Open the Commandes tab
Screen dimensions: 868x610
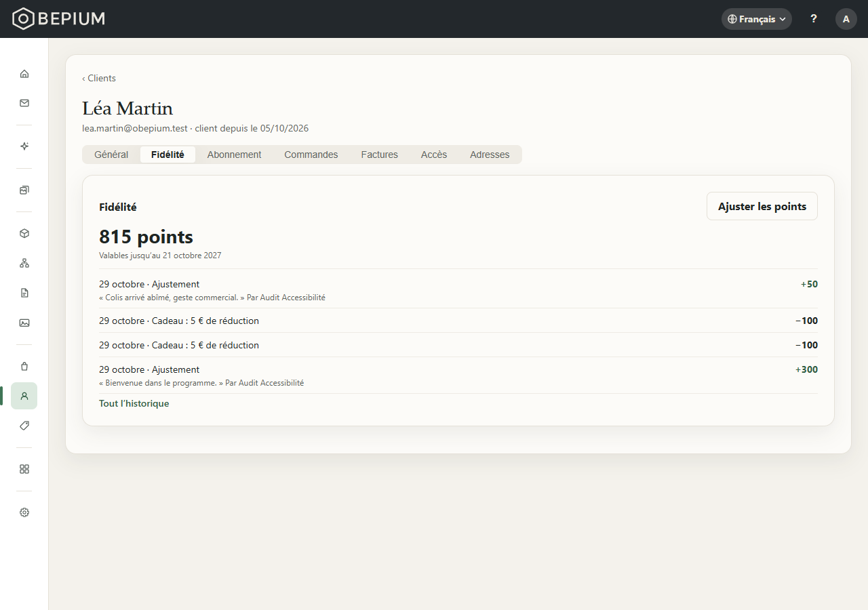[x=311, y=155]
